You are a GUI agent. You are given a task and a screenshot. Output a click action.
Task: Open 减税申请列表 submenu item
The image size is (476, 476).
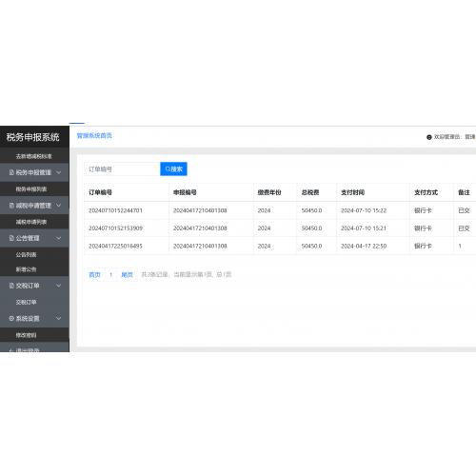[31, 222]
